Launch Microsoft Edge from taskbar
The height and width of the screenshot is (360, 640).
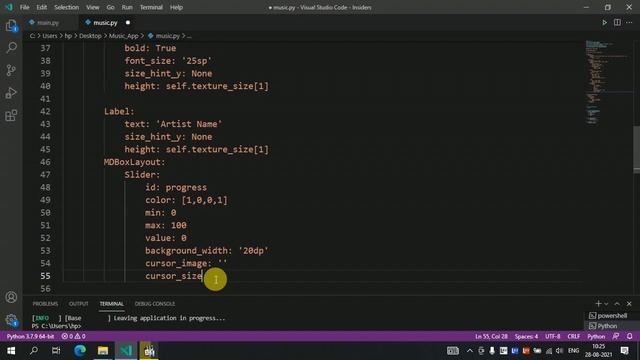point(80,351)
